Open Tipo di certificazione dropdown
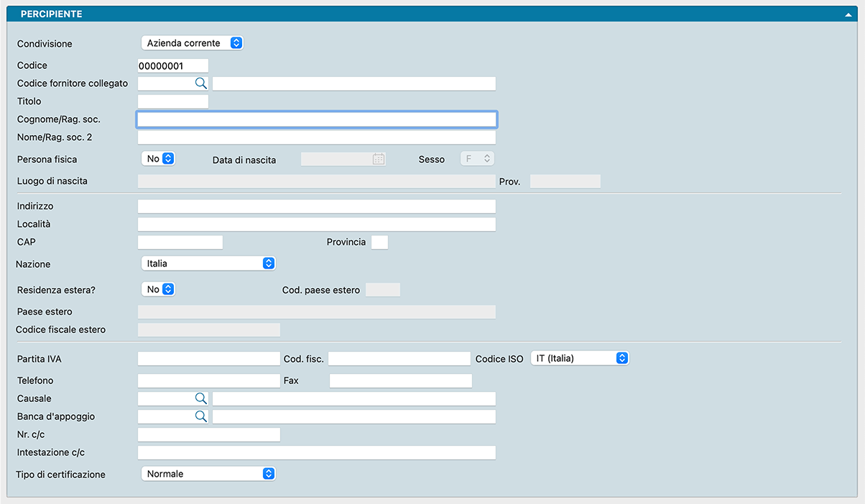The width and height of the screenshot is (865, 504). point(208,474)
